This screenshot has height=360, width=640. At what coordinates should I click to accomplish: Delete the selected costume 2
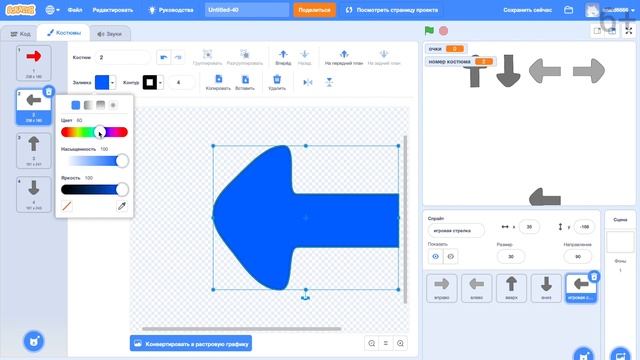pos(49,91)
